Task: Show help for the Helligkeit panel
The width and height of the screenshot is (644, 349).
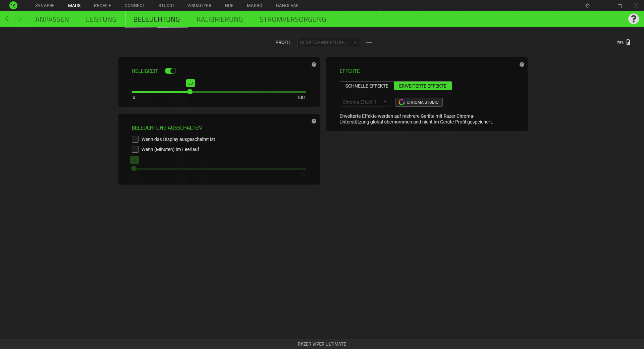Action: (x=314, y=64)
